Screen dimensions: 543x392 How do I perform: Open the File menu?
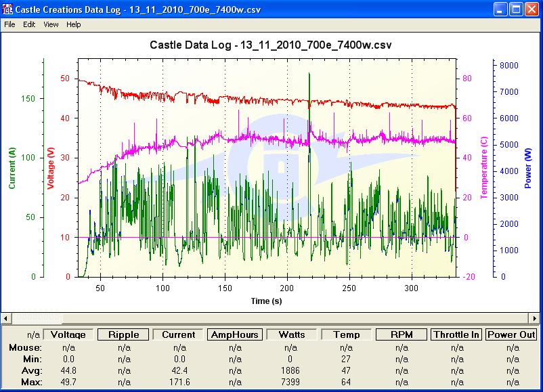pos(9,24)
